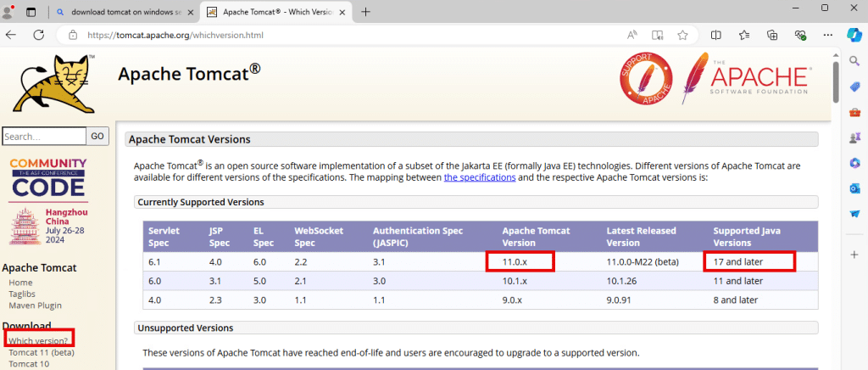Click the Support Apache badge
Screen dimensions: 868x370
pyautogui.click(x=645, y=79)
